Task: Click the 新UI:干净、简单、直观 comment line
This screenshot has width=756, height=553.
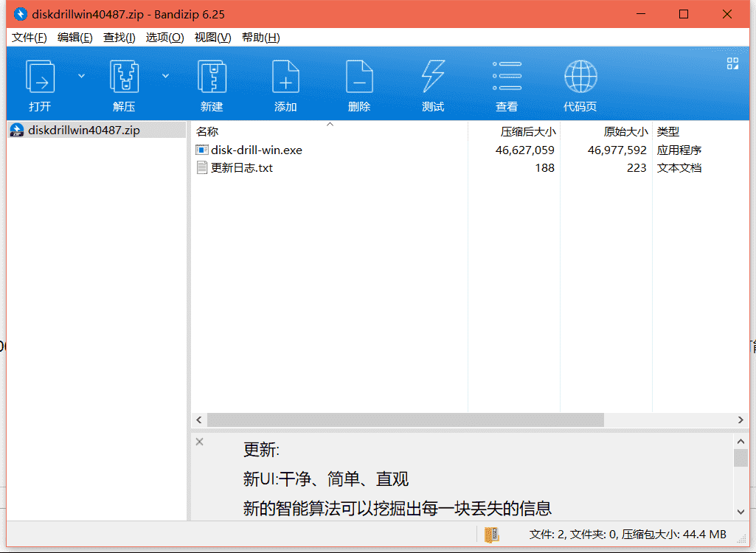Action: [x=326, y=479]
